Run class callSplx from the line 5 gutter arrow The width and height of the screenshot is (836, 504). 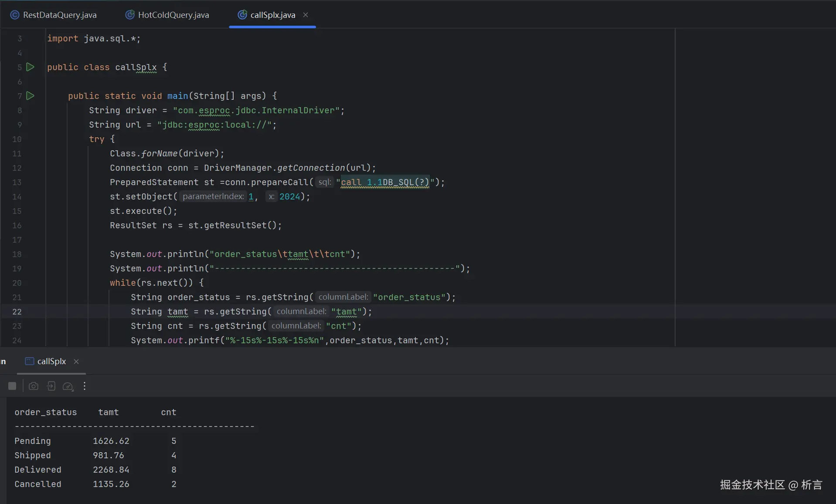[x=30, y=67]
